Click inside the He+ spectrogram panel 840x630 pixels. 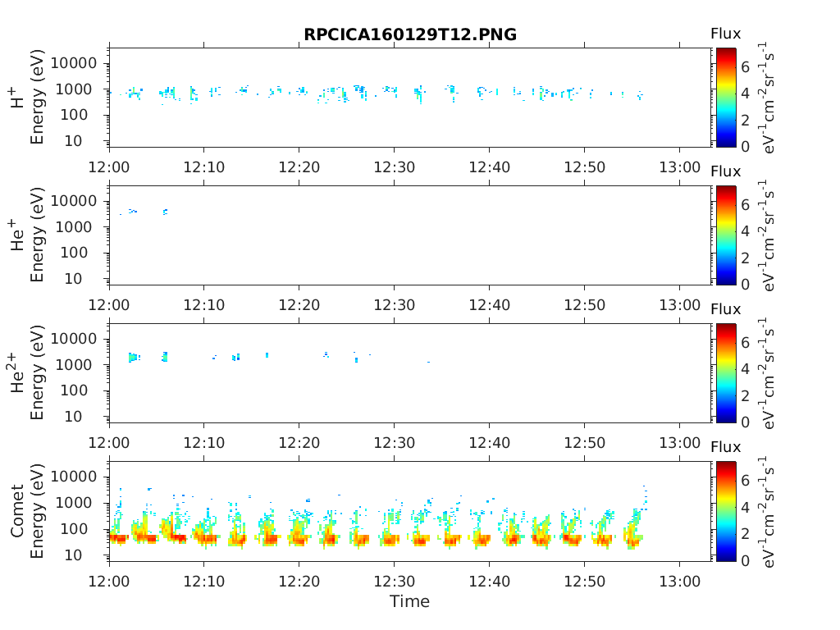pos(410,235)
